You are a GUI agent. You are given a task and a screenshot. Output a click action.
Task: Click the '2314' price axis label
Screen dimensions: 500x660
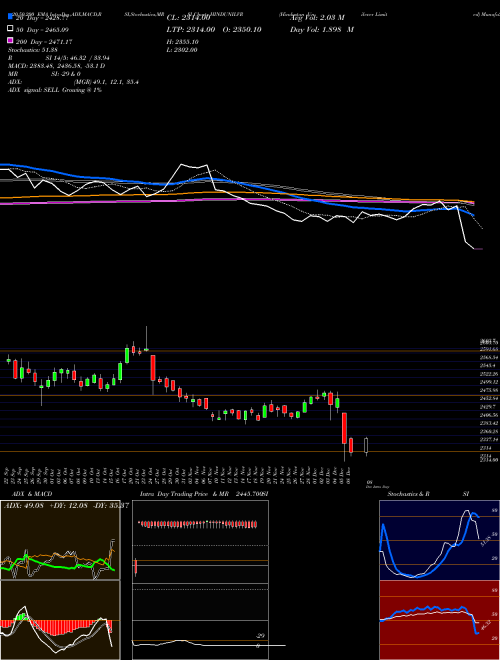point(486,448)
